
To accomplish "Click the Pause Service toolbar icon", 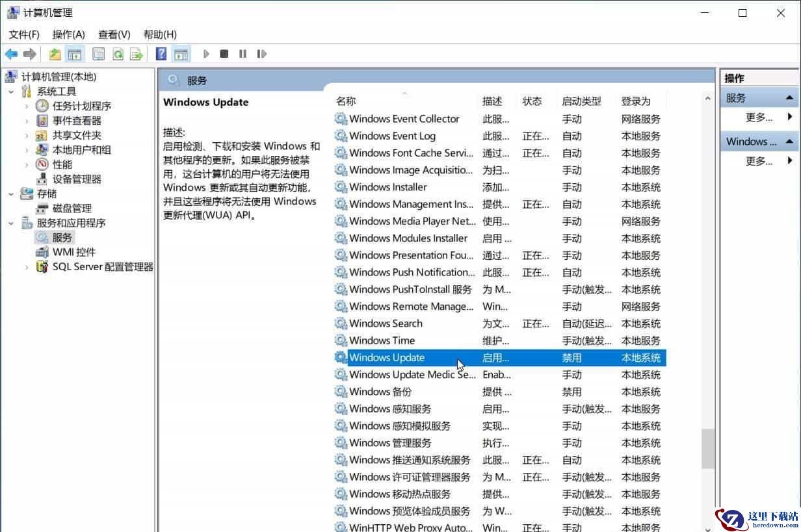I will click(x=243, y=54).
